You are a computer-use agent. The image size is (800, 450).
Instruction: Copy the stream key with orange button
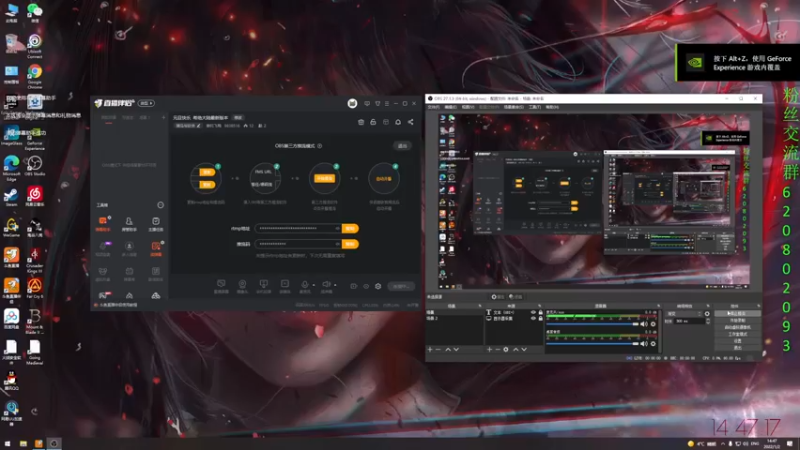(x=350, y=244)
